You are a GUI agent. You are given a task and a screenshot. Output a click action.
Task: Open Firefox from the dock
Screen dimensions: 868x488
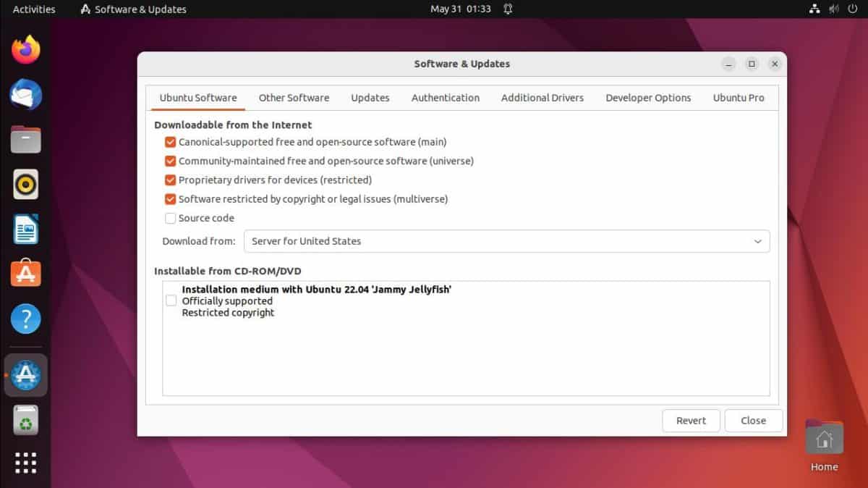[x=25, y=49]
